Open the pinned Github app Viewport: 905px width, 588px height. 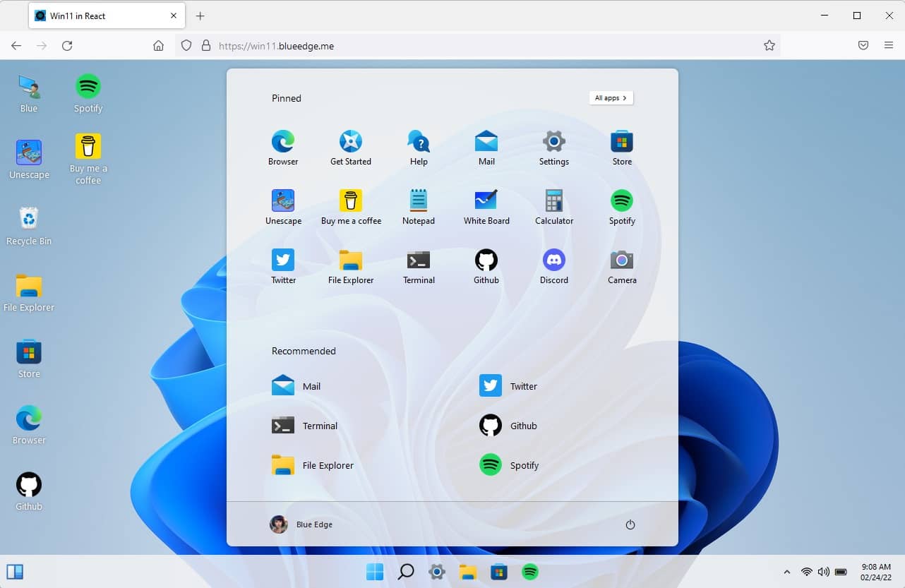486,267
